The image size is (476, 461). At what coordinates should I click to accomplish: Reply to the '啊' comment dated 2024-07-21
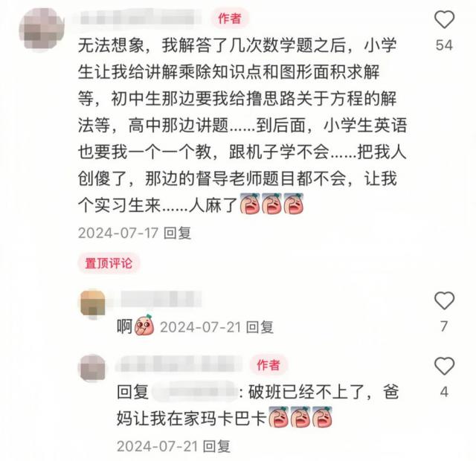(260, 327)
